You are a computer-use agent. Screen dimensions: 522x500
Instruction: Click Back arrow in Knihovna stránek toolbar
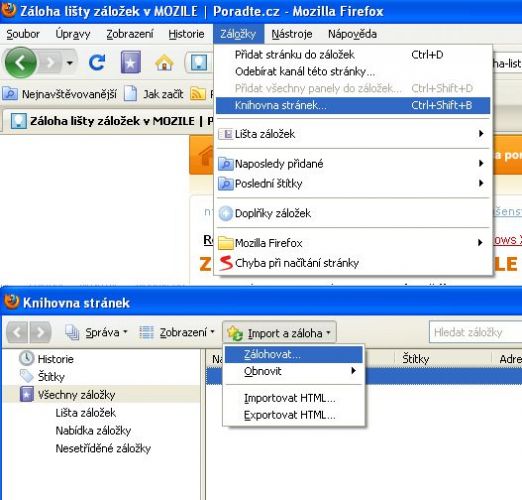click(17, 332)
